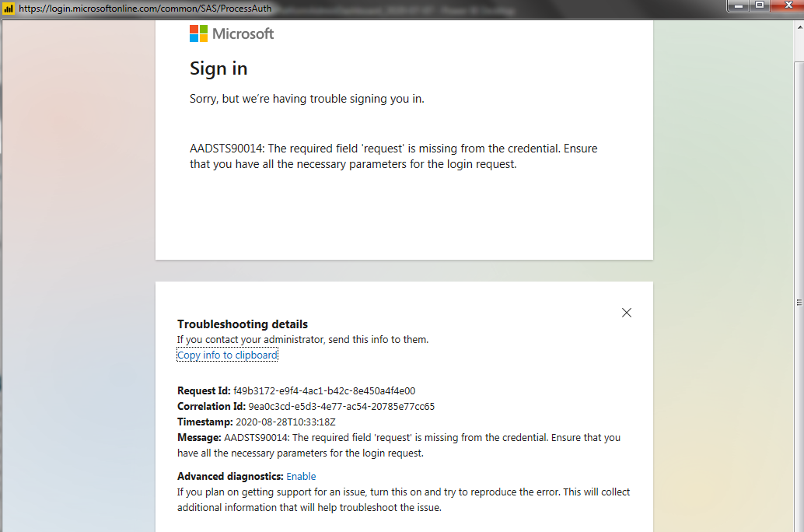Image resolution: width=804 pixels, height=532 pixels.
Task: Click the minimize icon in title bar
Action: [x=737, y=5]
